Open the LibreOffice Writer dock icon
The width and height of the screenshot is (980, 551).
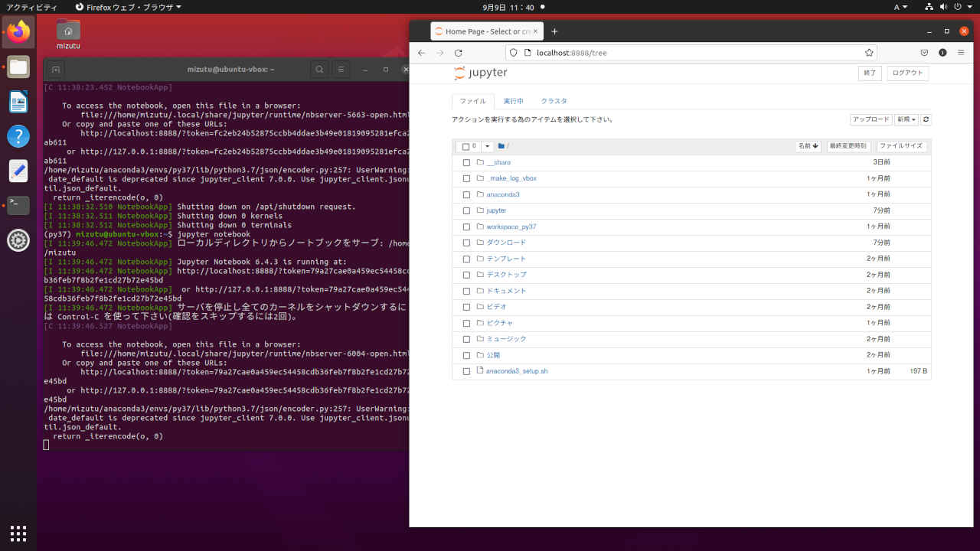point(18,101)
